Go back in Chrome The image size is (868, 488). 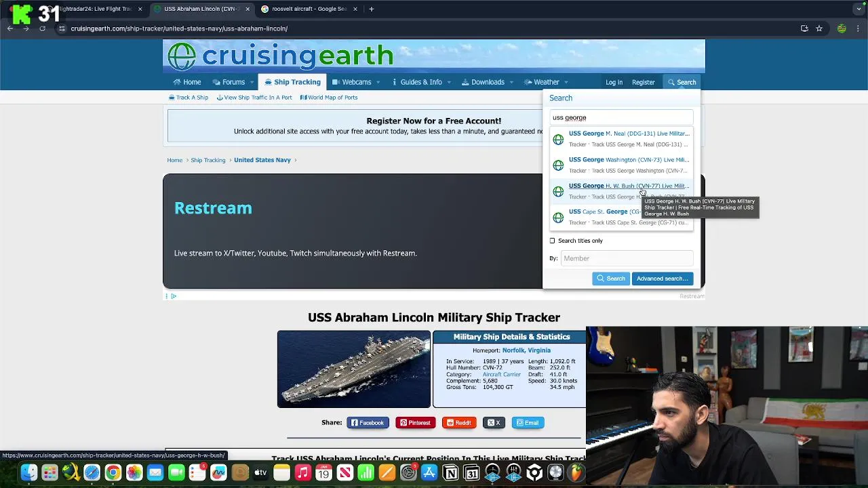(10, 28)
